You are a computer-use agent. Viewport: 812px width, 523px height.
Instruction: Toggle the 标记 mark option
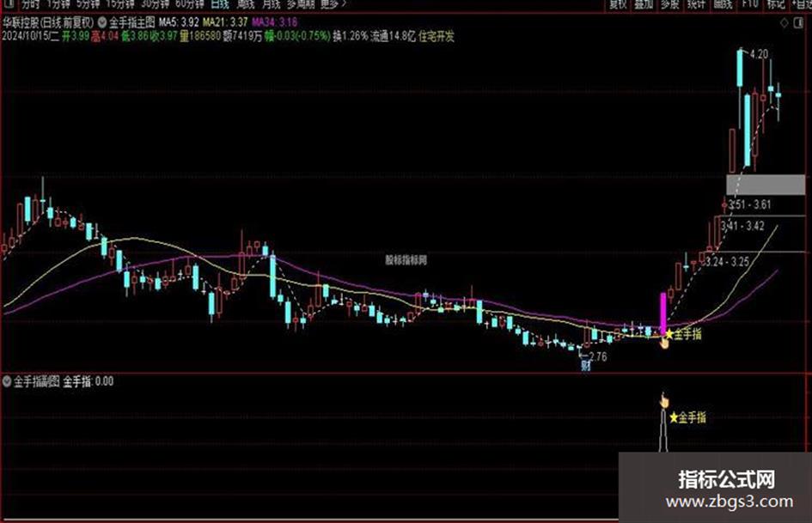(776, 4)
